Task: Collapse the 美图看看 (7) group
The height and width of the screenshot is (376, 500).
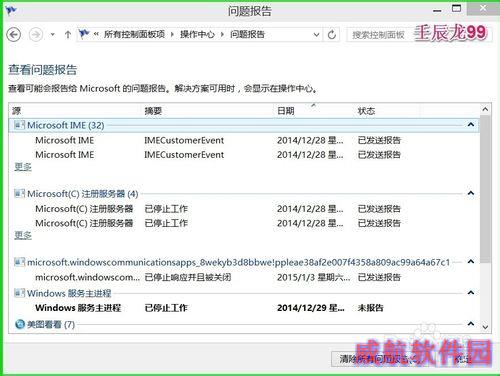Action: click(x=471, y=323)
